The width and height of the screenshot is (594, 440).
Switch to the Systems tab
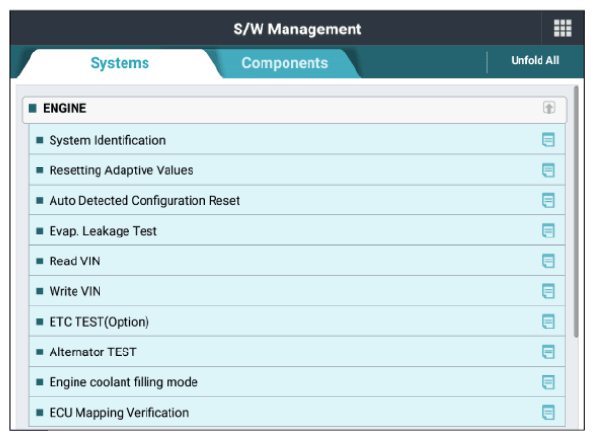click(120, 63)
